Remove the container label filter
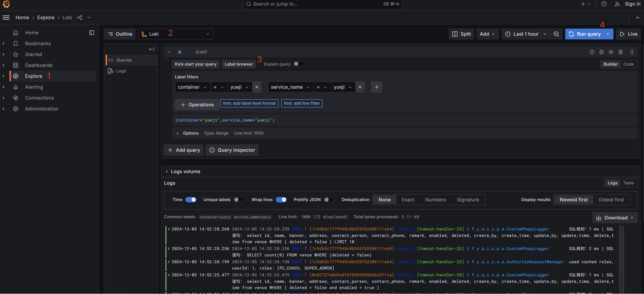The image size is (644, 294). click(257, 87)
